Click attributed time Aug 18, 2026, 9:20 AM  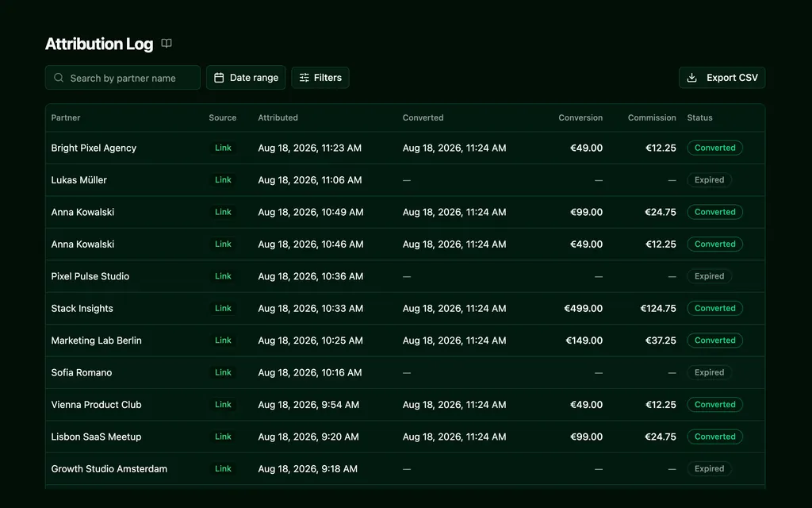point(308,437)
